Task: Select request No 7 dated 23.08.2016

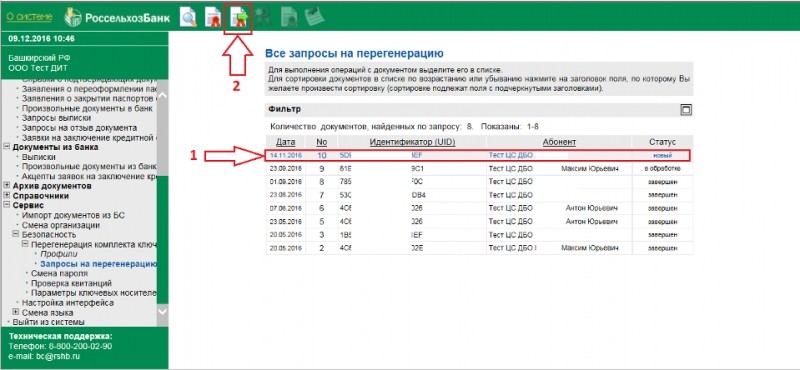Action: tap(479, 195)
